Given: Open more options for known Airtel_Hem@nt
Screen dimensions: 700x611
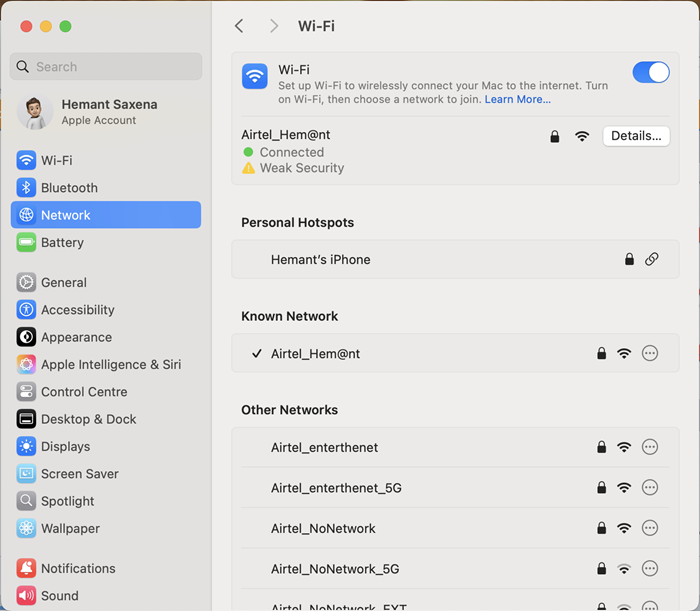Looking at the screenshot, I should 650,353.
